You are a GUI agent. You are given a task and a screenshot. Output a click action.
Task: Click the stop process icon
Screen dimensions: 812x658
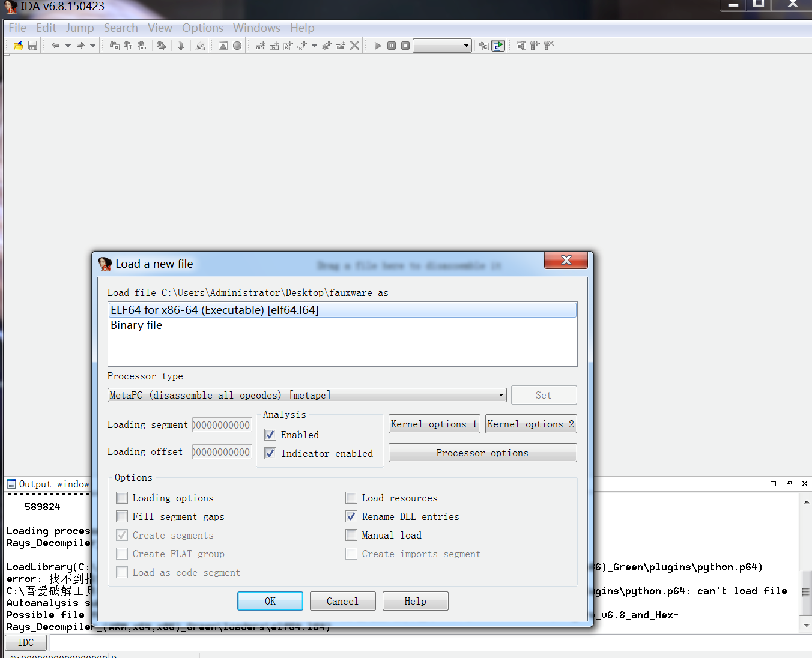(x=405, y=46)
